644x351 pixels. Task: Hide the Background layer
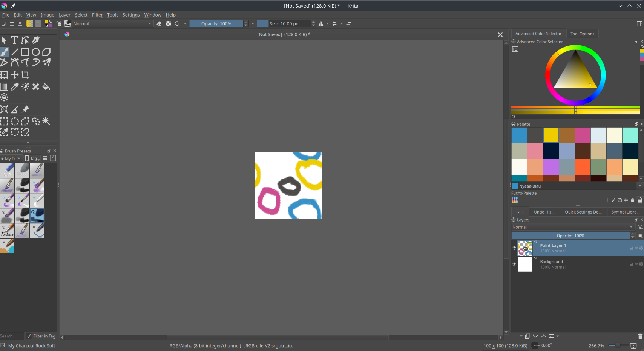(514, 264)
